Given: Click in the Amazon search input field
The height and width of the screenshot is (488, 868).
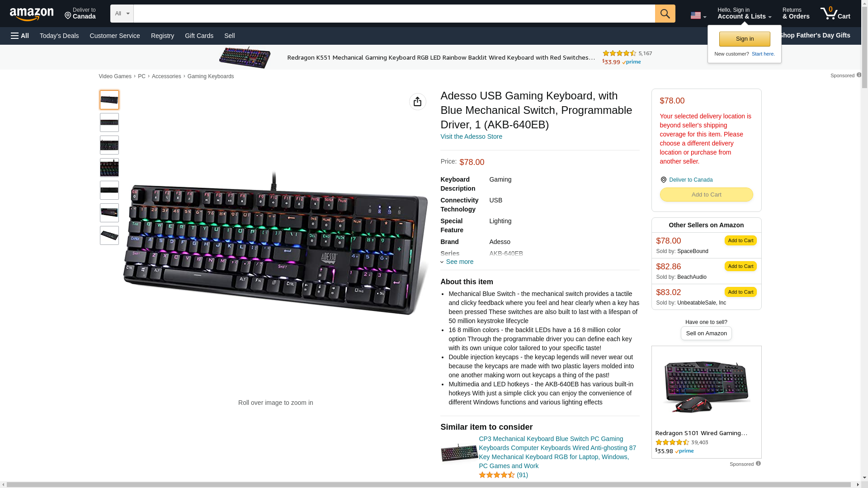Looking at the screenshot, I should [394, 14].
